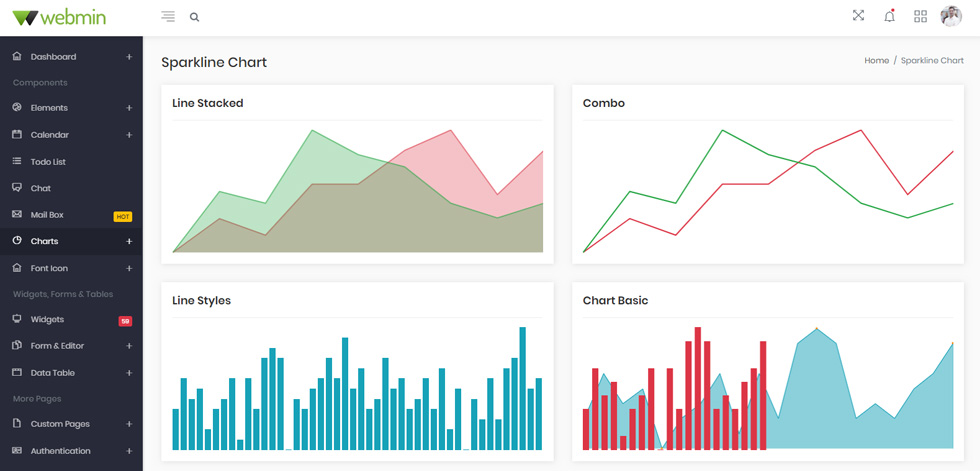
Task: Expand the Authentication plus sign
Action: coord(129,451)
